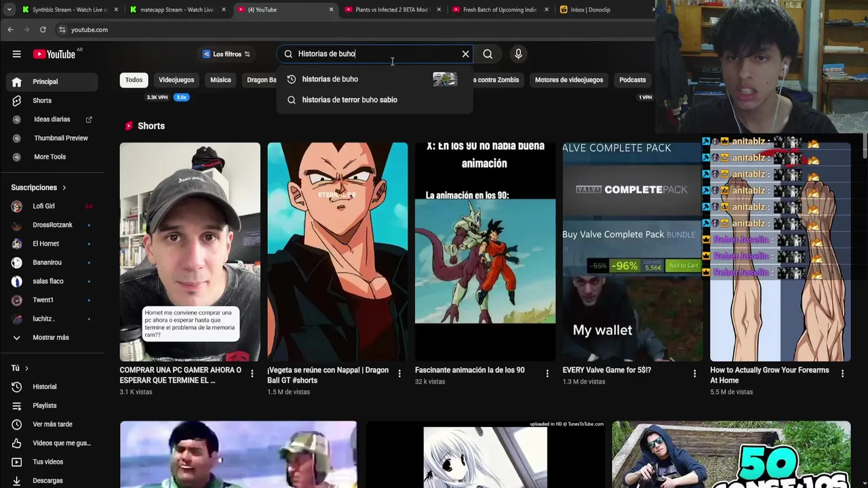868x488 pixels.
Task: Expand the Tú section chevron
Action: 26,368
